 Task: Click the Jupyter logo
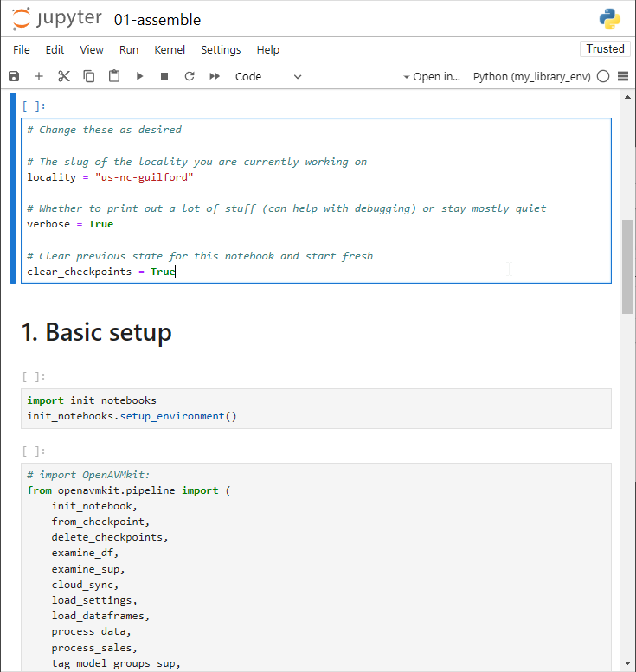click(56, 19)
